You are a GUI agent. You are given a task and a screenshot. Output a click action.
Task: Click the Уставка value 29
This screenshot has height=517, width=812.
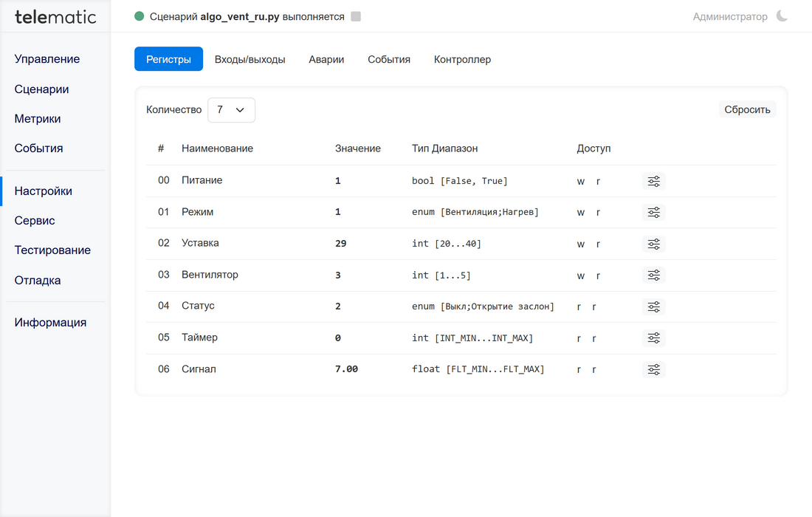(340, 244)
